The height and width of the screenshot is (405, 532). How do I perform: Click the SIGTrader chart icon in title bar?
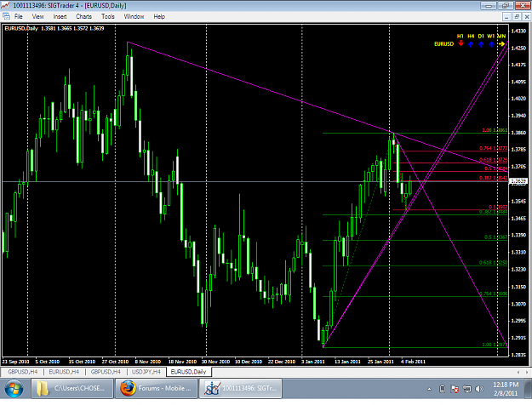(5, 5)
